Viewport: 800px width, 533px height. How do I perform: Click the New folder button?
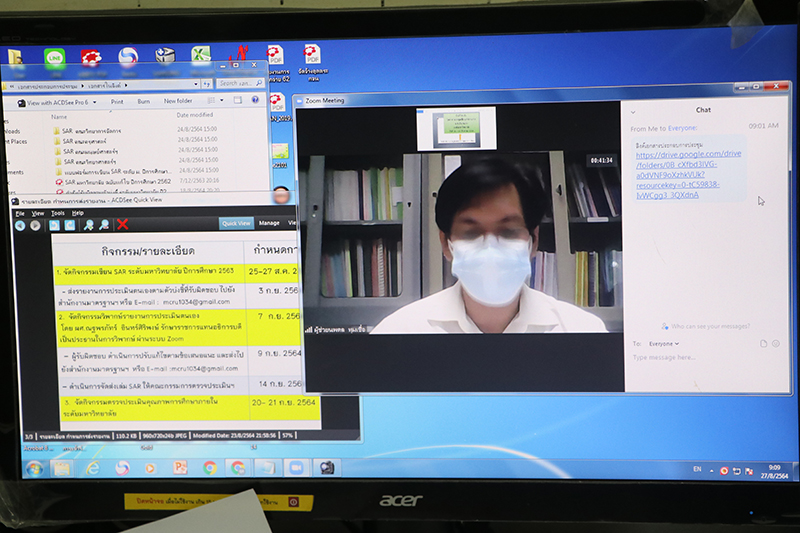pos(178,101)
